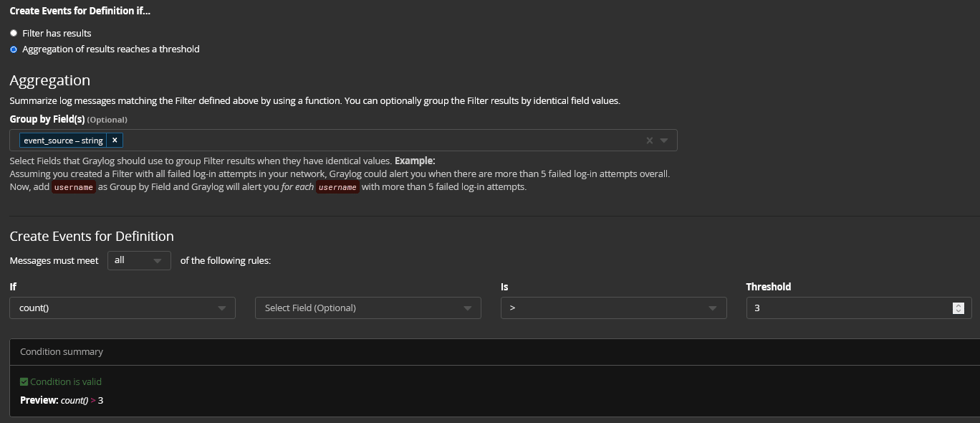Click the Condition summary header
The image size is (980, 423).
[62, 352]
